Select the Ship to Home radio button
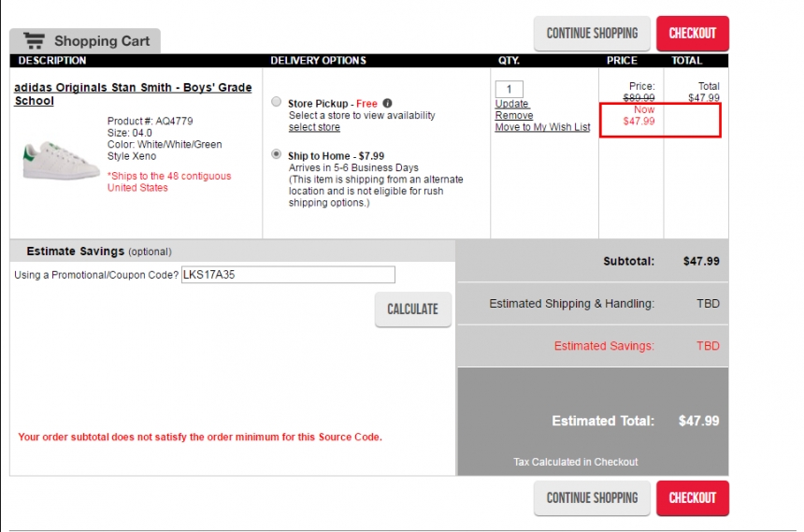This screenshot has height=532, width=804. [277, 154]
